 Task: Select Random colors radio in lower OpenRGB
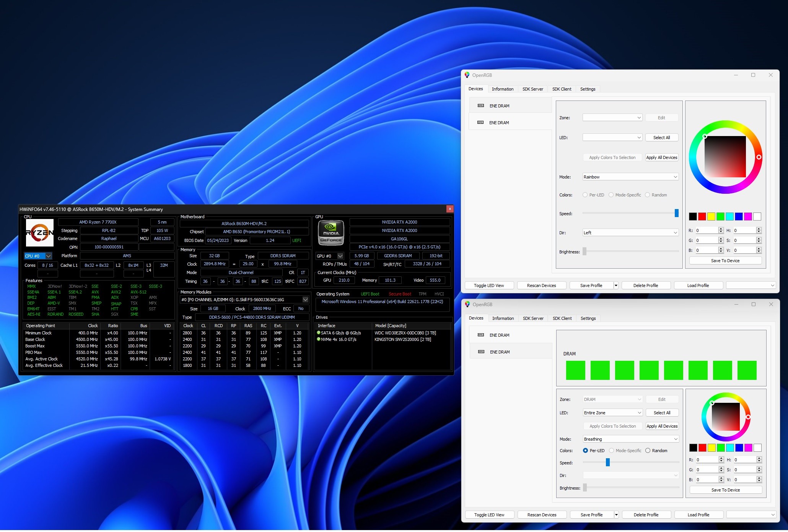pos(648,451)
